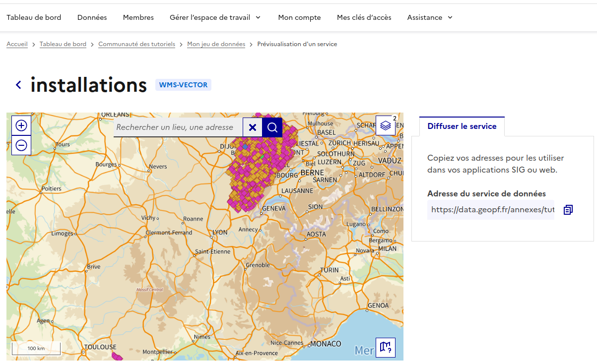
Task: Open the Données menu item
Action: click(92, 17)
